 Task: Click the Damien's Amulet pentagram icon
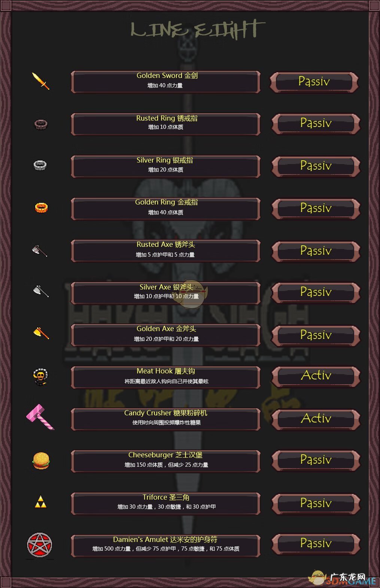pyautogui.click(x=40, y=545)
